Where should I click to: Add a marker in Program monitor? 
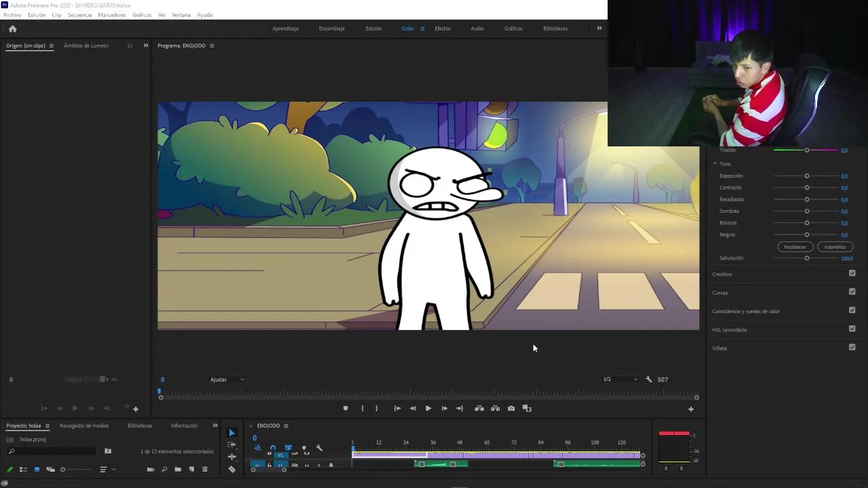345,408
